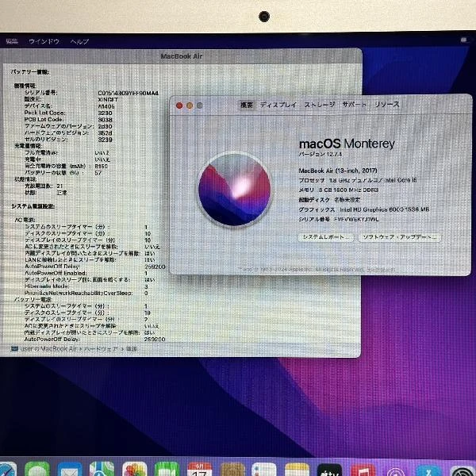Select the PrioritizeNetworkReachabilityOverSleep row

(86, 293)
